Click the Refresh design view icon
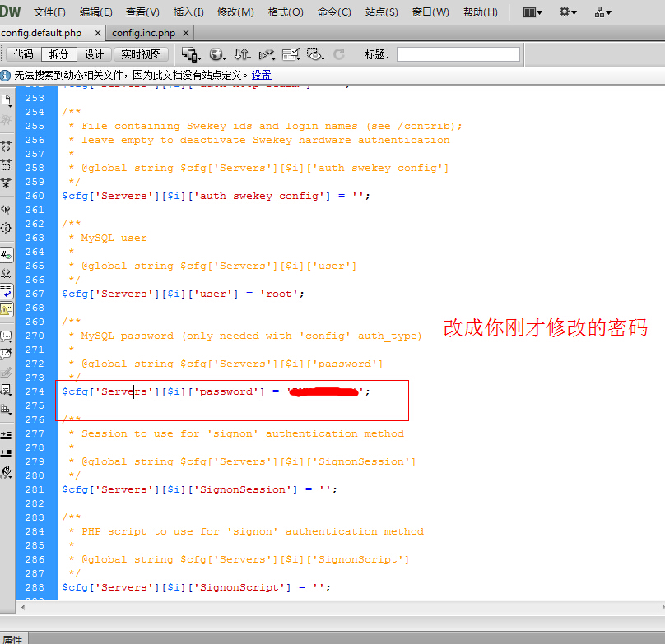Screen dimensions: 665x644 (x=339, y=54)
